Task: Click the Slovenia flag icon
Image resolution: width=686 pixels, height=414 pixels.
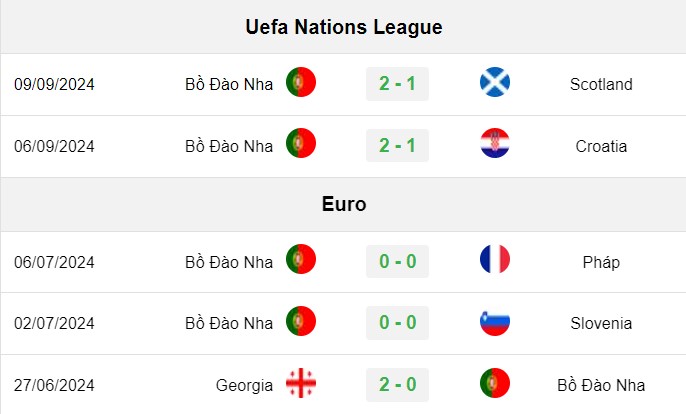Action: pos(495,321)
